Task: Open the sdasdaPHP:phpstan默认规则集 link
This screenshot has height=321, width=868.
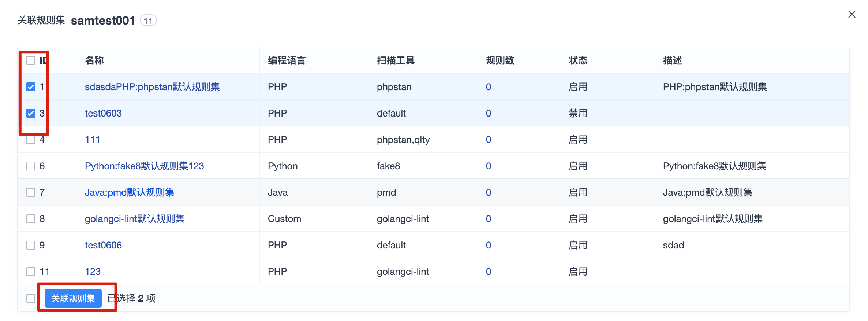Action: (152, 87)
